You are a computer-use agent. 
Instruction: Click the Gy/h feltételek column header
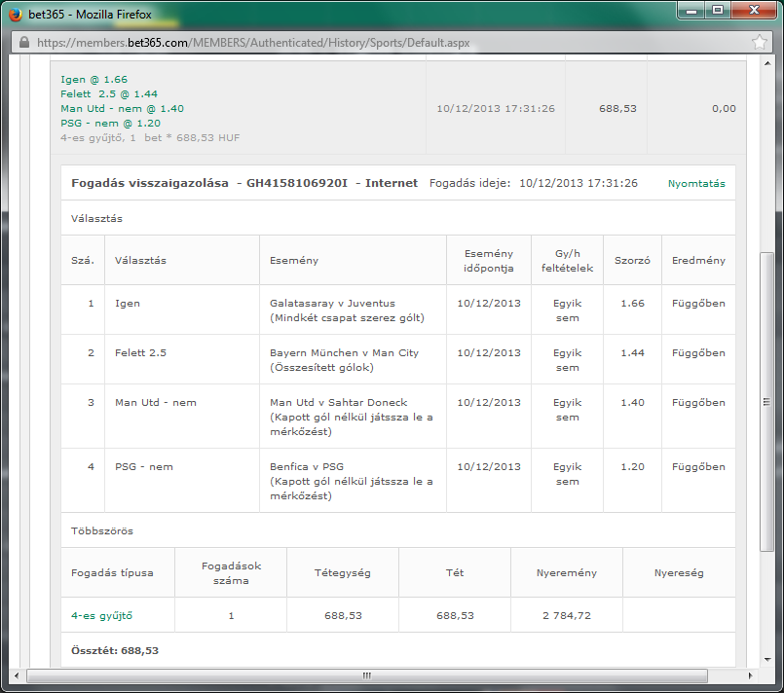coord(567,260)
